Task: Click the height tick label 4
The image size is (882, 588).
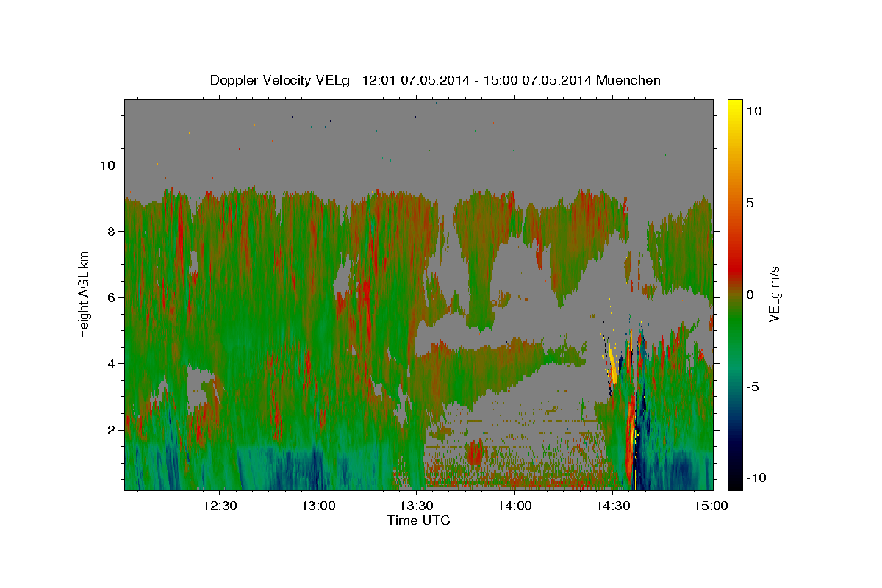Action: [x=112, y=364]
